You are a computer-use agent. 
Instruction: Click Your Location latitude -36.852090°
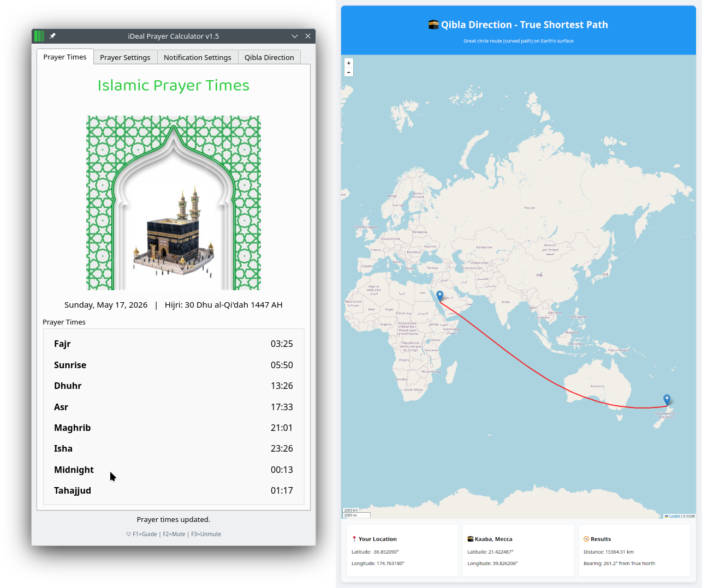[375, 552]
